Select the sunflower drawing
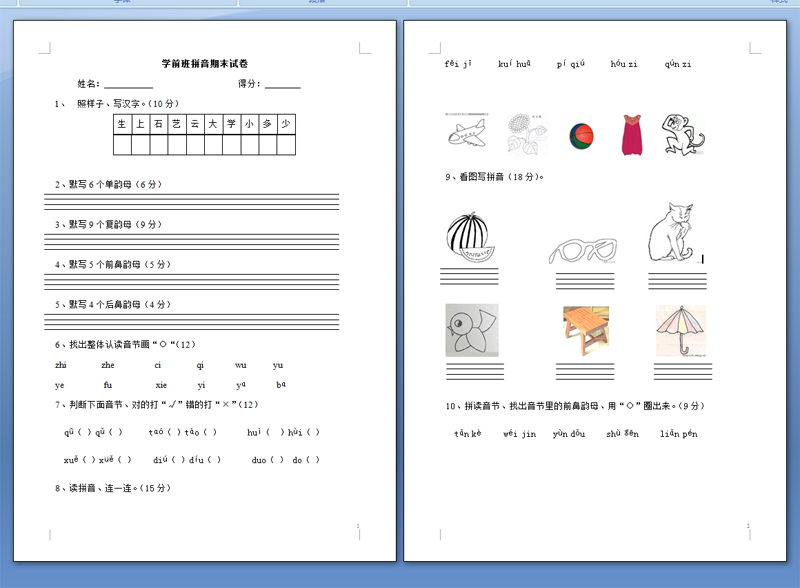The width and height of the screenshot is (800, 588). 528,134
